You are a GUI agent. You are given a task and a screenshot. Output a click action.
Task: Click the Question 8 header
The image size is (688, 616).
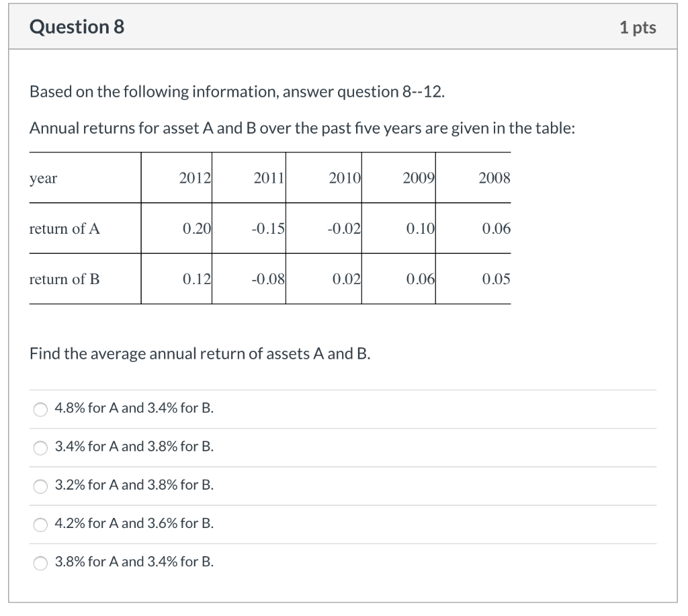tap(75, 28)
